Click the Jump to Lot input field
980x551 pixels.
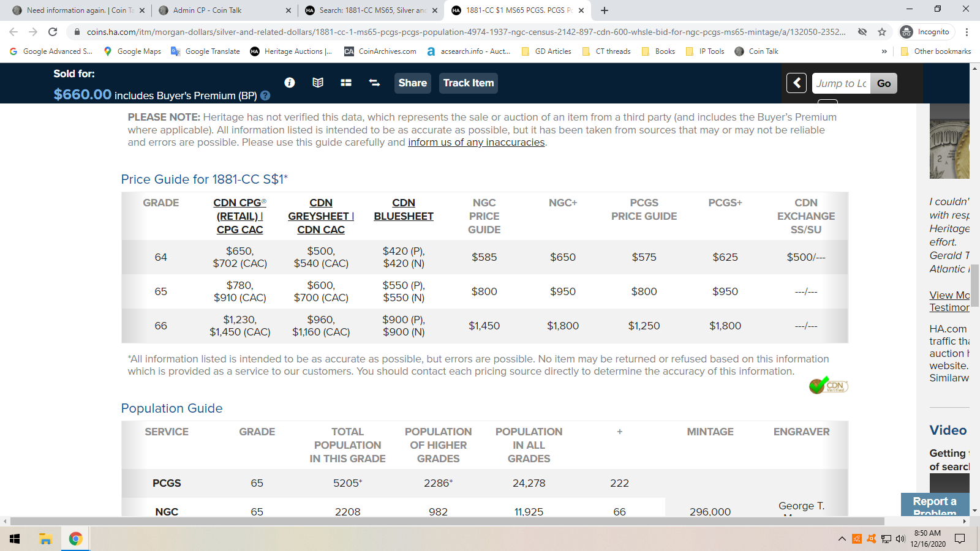(x=841, y=83)
